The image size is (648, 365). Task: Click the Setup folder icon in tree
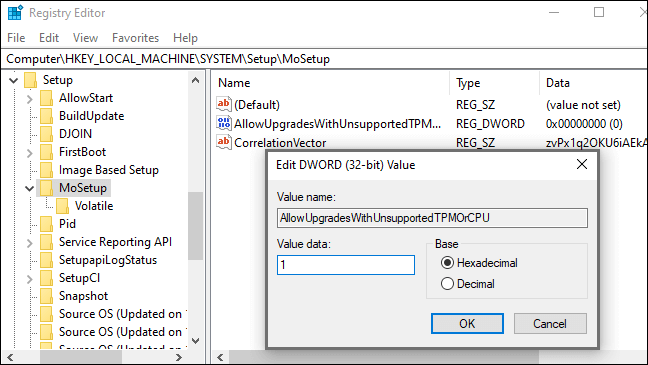(31, 80)
